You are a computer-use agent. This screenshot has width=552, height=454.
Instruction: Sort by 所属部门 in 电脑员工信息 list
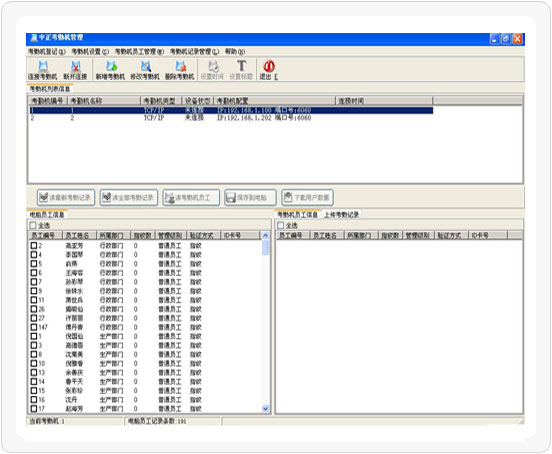[113, 235]
